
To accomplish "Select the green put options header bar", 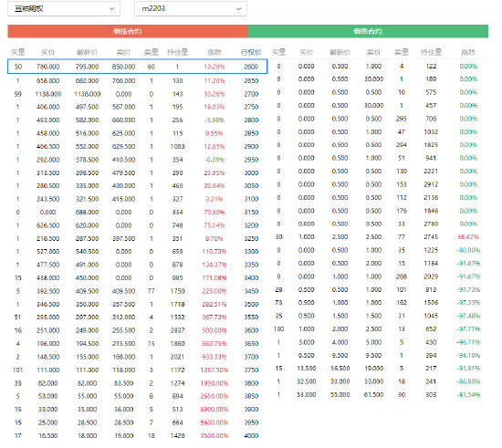I will point(368,31).
